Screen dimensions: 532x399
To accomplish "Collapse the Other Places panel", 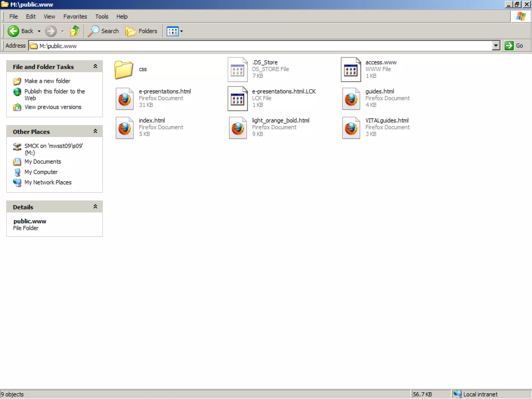I will pos(95,131).
